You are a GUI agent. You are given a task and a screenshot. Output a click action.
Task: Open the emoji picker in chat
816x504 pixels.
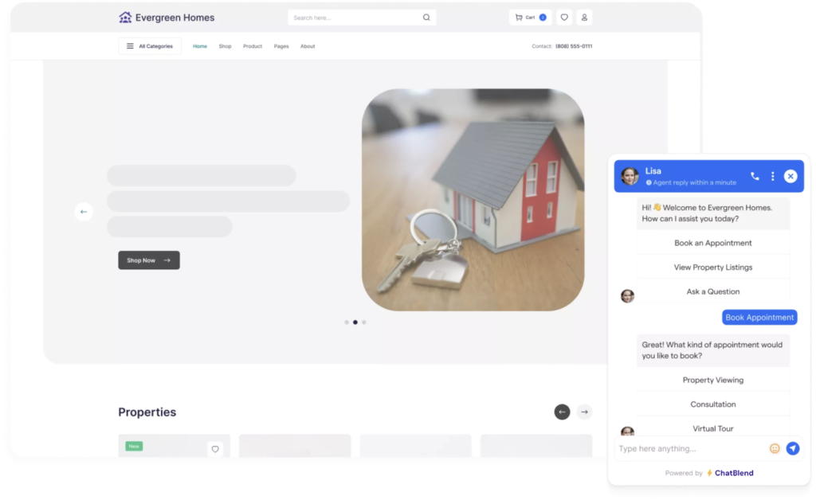[x=775, y=448]
